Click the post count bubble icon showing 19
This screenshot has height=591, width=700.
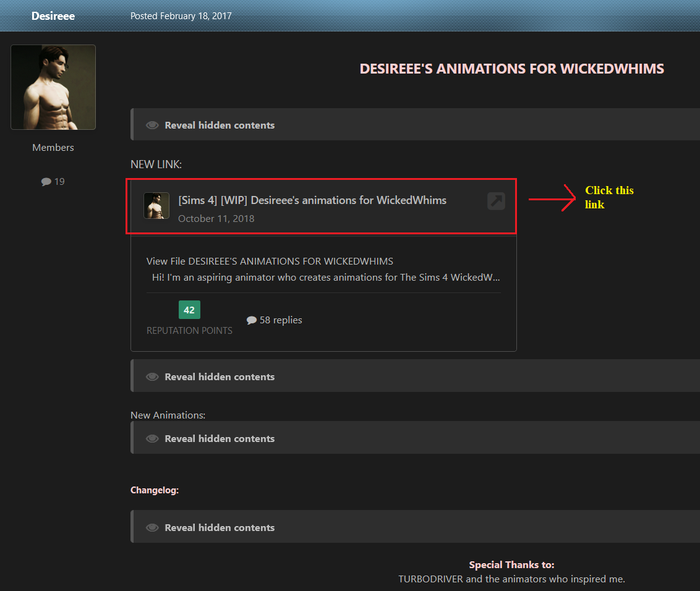(x=46, y=182)
